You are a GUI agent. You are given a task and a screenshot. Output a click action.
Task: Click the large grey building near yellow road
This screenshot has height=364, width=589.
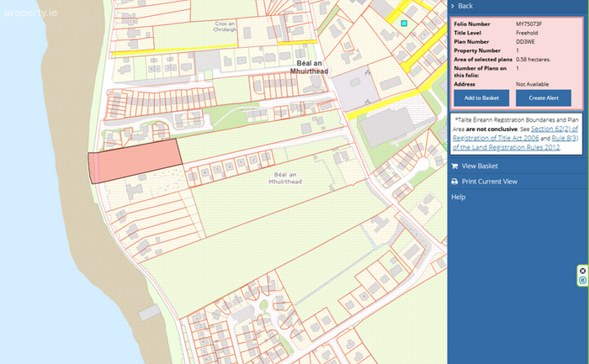coord(387,127)
